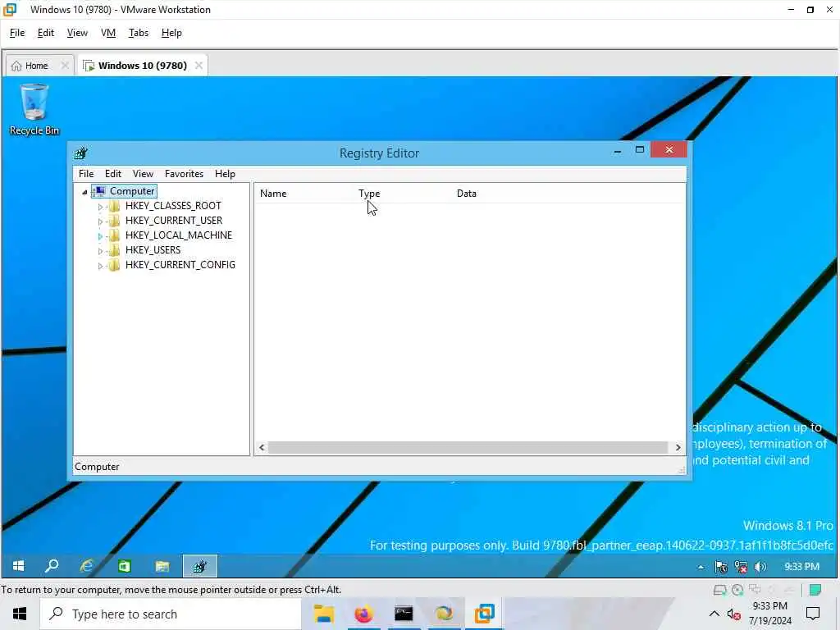Click the green VMware message log icon

click(x=815, y=590)
